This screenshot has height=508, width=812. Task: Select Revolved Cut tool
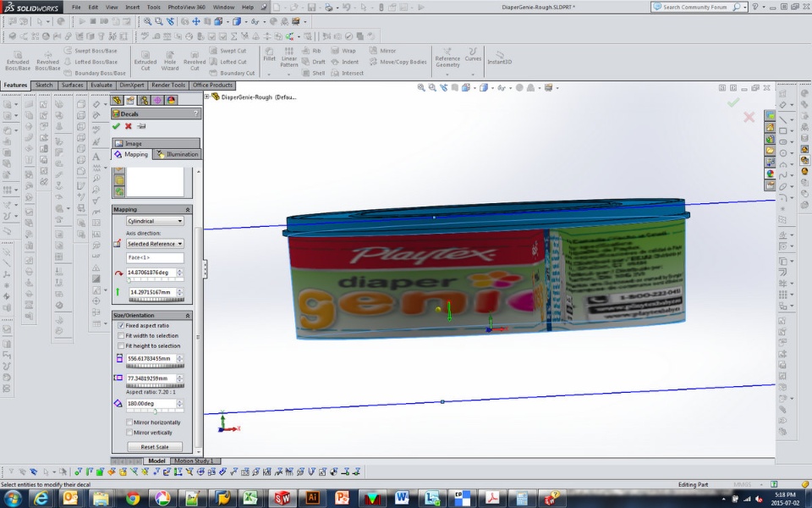pyautogui.click(x=195, y=61)
